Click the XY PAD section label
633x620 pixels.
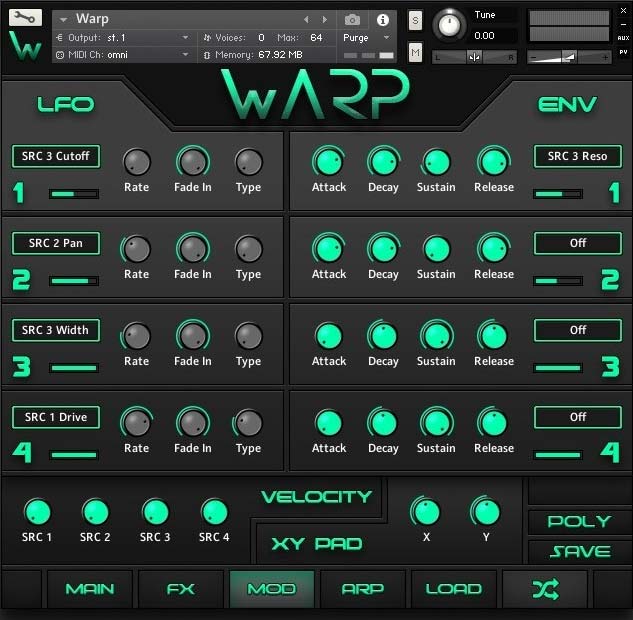point(317,544)
